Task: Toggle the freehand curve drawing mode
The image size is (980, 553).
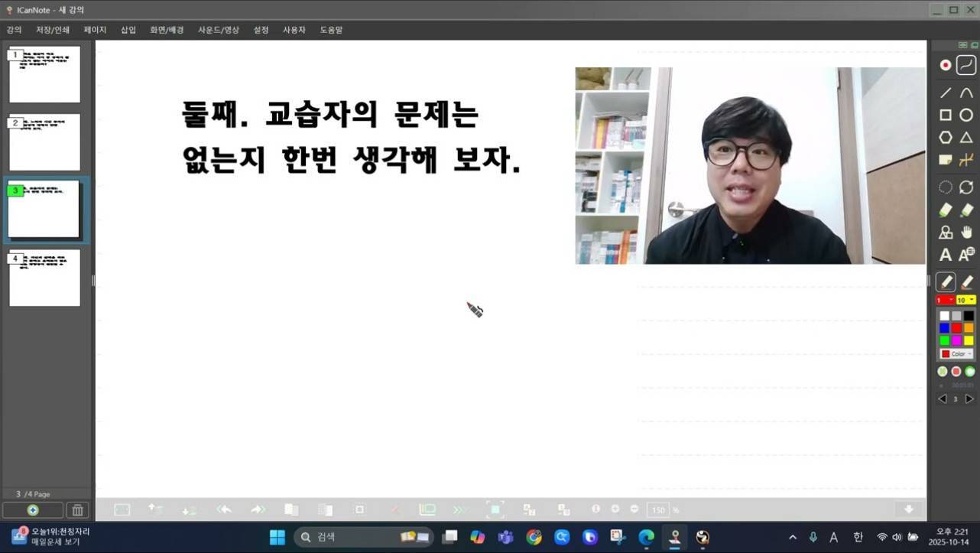Action: [966, 65]
